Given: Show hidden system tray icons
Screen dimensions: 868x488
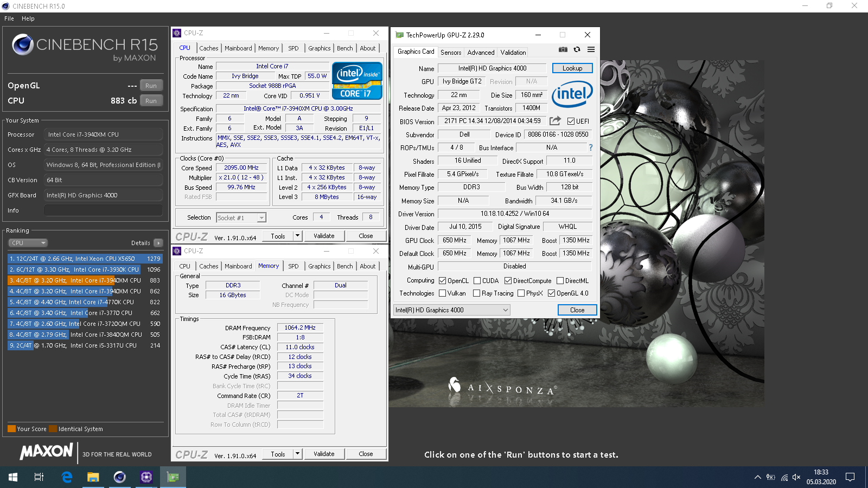Looking at the screenshot, I should (x=757, y=477).
